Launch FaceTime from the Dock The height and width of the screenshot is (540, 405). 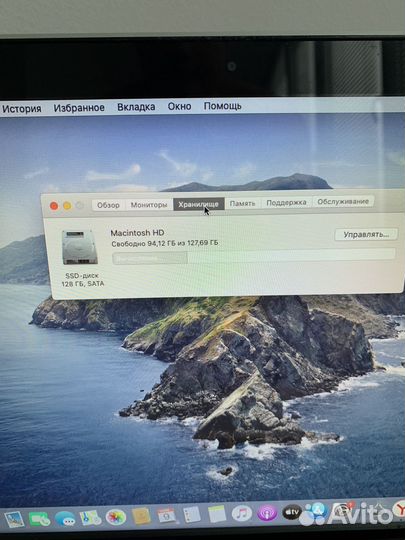[39, 519]
